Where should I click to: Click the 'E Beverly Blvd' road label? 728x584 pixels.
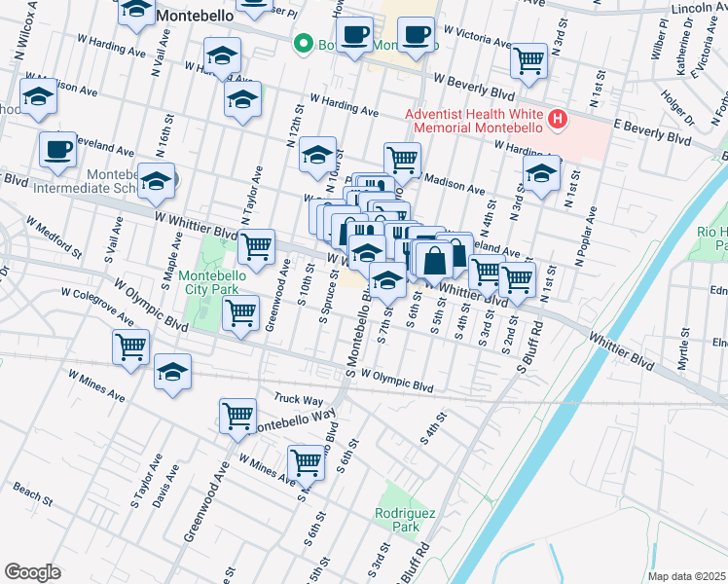[652, 132]
